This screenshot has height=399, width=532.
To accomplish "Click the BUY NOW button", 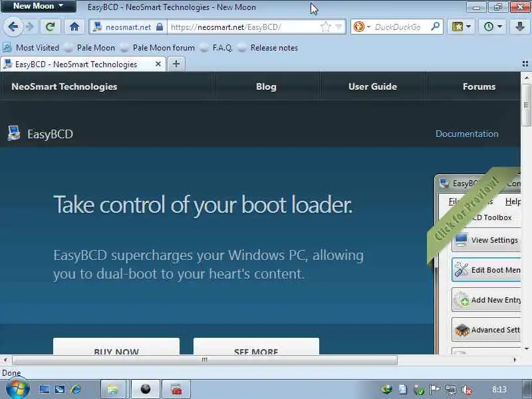I will tap(116, 346).
